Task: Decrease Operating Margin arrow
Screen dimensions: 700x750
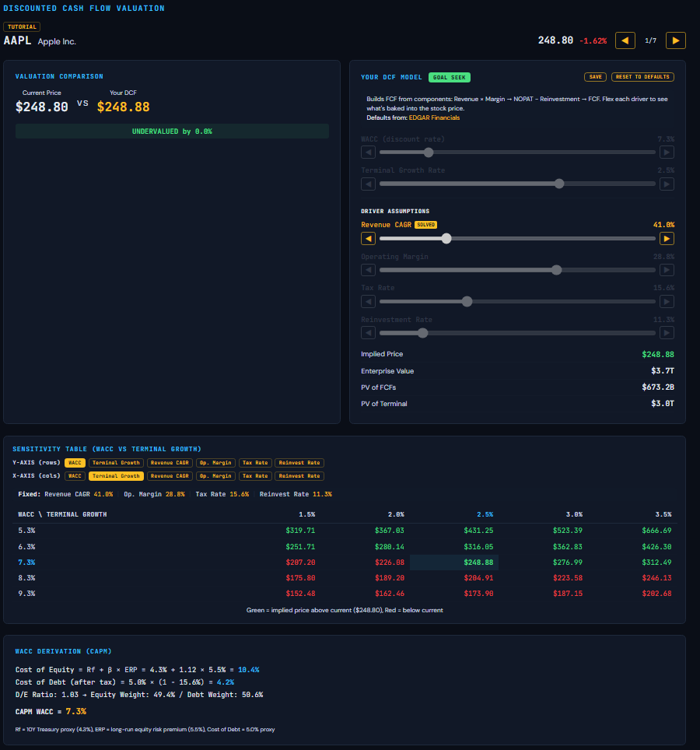Action: (x=368, y=270)
